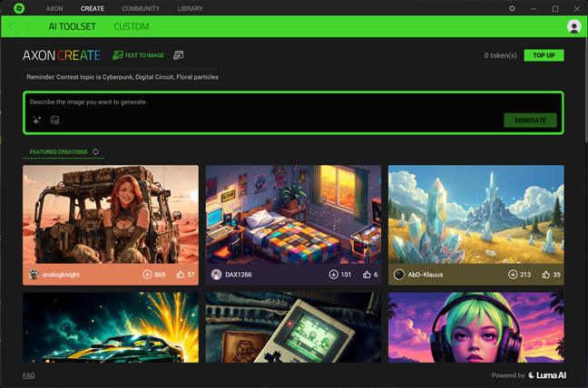Open the pixel-art bedroom thumbnail
Viewport: 588px width, 388px height.
click(x=293, y=214)
